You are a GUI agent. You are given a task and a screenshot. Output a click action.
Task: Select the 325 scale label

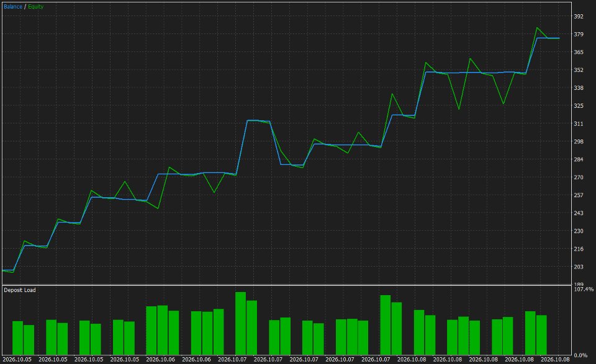click(579, 105)
